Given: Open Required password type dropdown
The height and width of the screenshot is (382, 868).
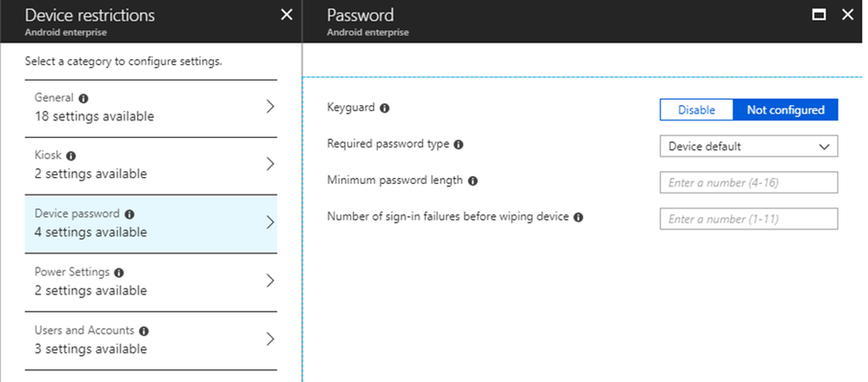Looking at the screenshot, I should tap(748, 147).
